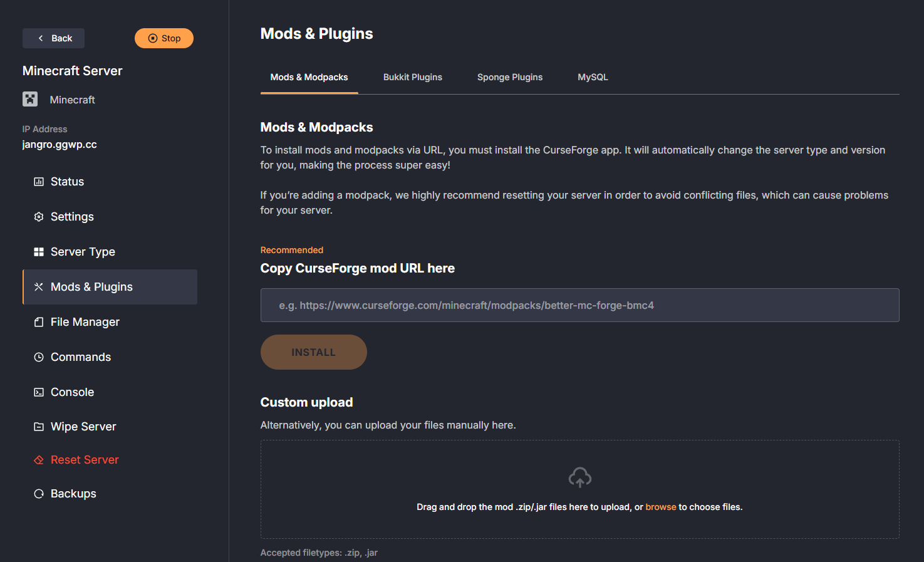Image resolution: width=924 pixels, height=562 pixels.
Task: Click the Server Type grid icon
Action: [x=39, y=251]
